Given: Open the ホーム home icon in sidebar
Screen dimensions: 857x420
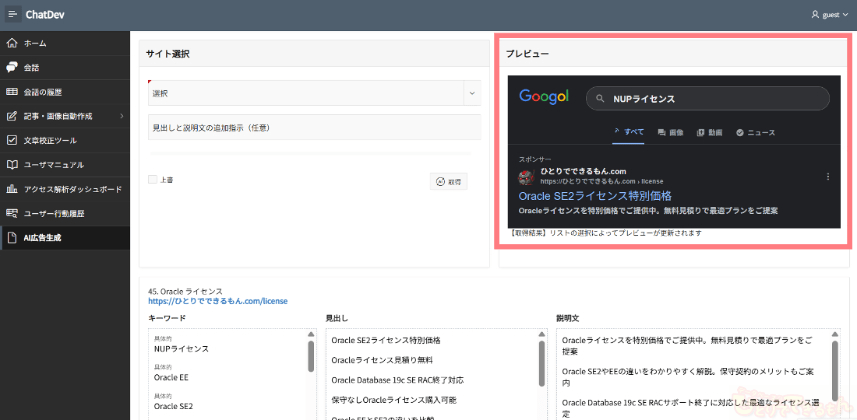Looking at the screenshot, I should 12,44.
